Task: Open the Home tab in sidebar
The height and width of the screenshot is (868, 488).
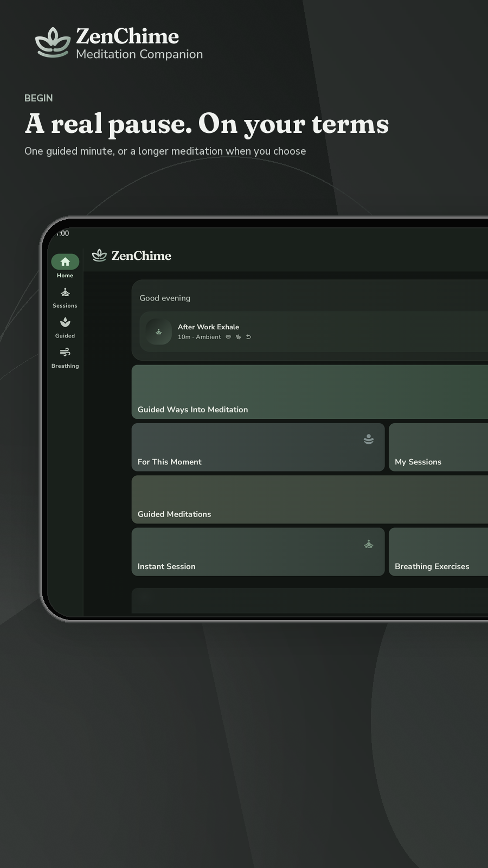Action: point(65,266)
